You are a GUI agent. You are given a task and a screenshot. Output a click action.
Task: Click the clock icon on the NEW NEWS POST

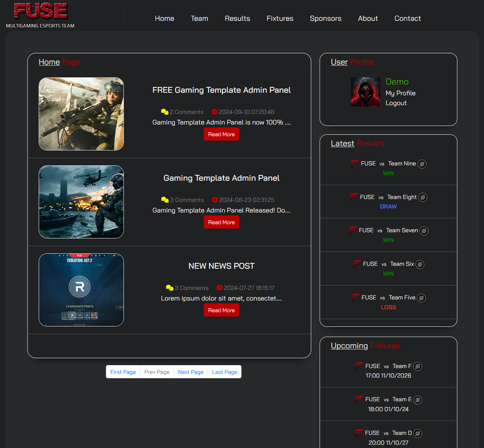(x=219, y=288)
